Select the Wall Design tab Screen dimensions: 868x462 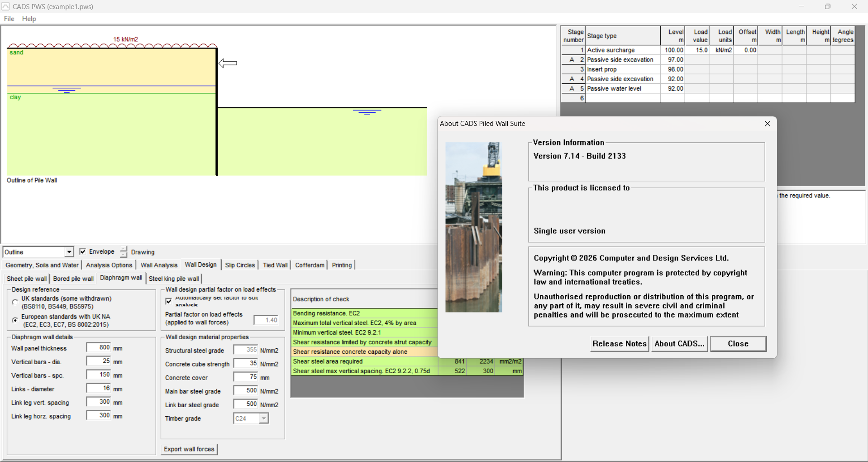point(200,265)
